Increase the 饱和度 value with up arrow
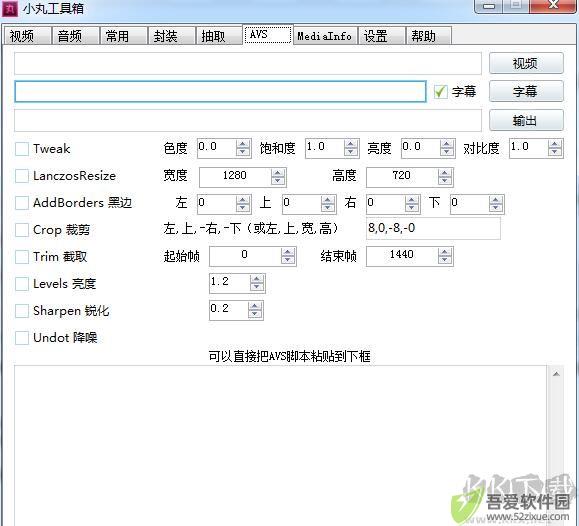579x526 pixels. tap(351, 144)
